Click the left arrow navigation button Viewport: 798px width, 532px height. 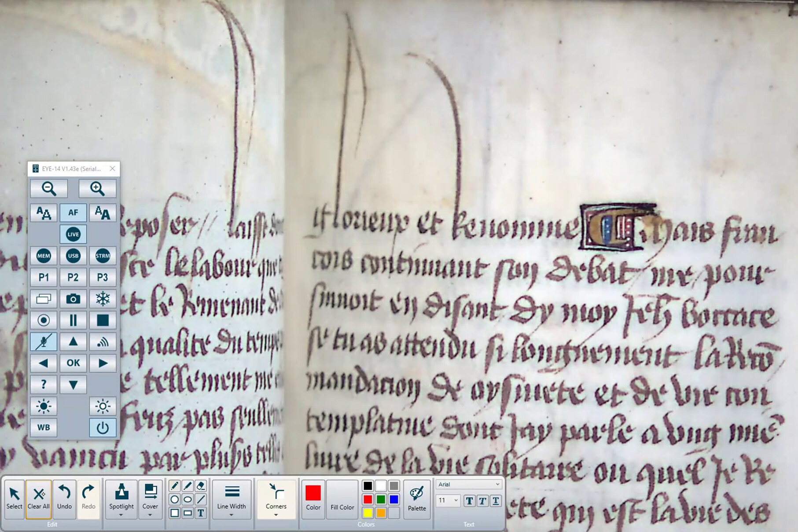(x=44, y=363)
